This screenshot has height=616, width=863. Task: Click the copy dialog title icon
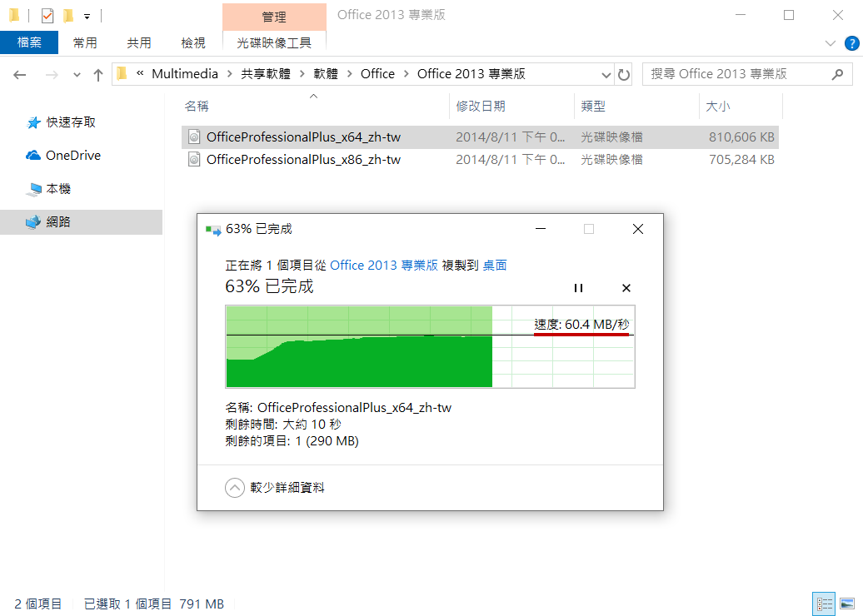[x=213, y=230]
